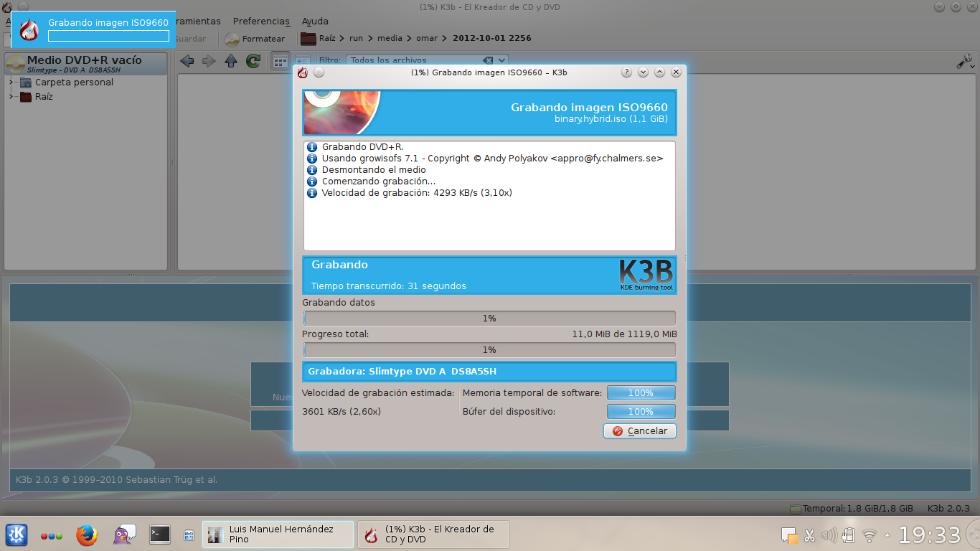This screenshot has height=551, width=980.
Task: Expand the Carpeta personal tree node
Action: (11, 82)
